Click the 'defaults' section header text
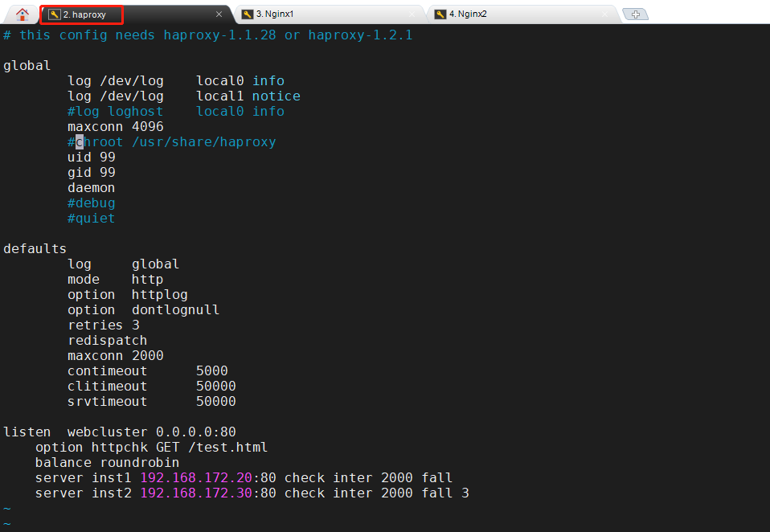 (x=35, y=249)
